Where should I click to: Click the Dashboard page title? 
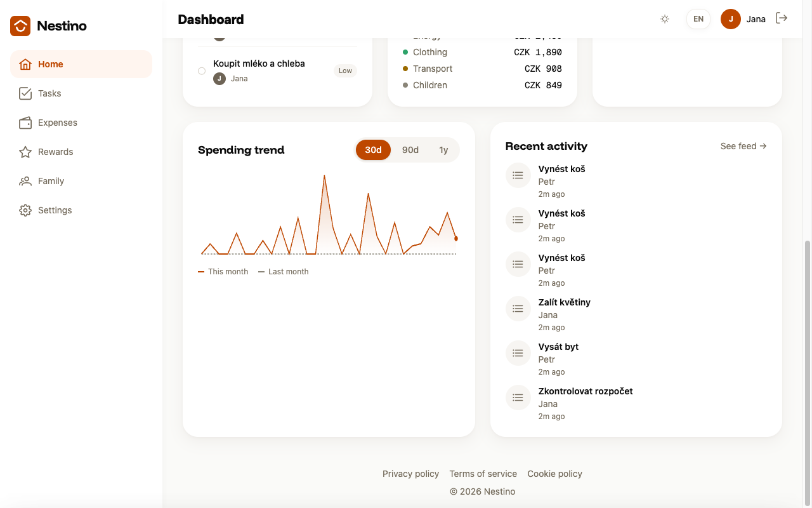pyautogui.click(x=211, y=20)
